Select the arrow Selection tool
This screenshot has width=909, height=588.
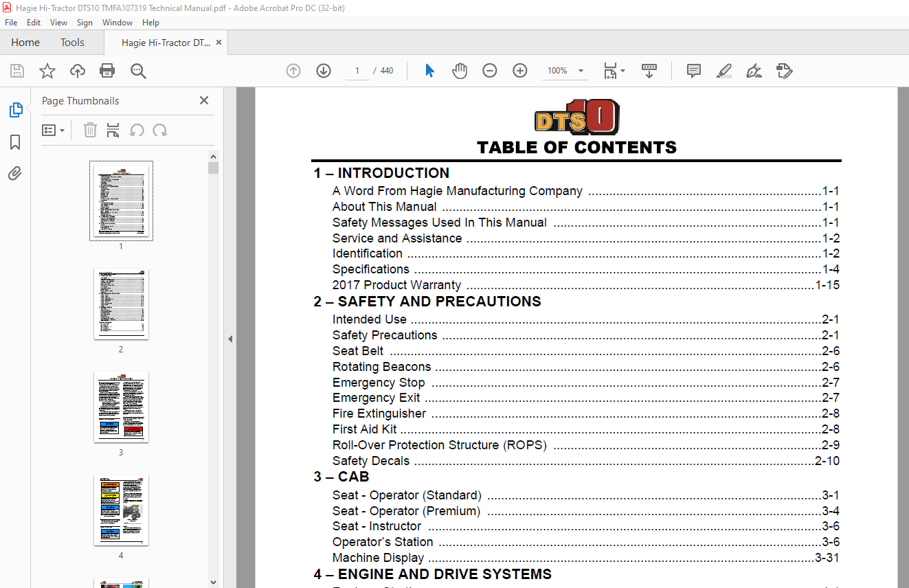pos(429,71)
